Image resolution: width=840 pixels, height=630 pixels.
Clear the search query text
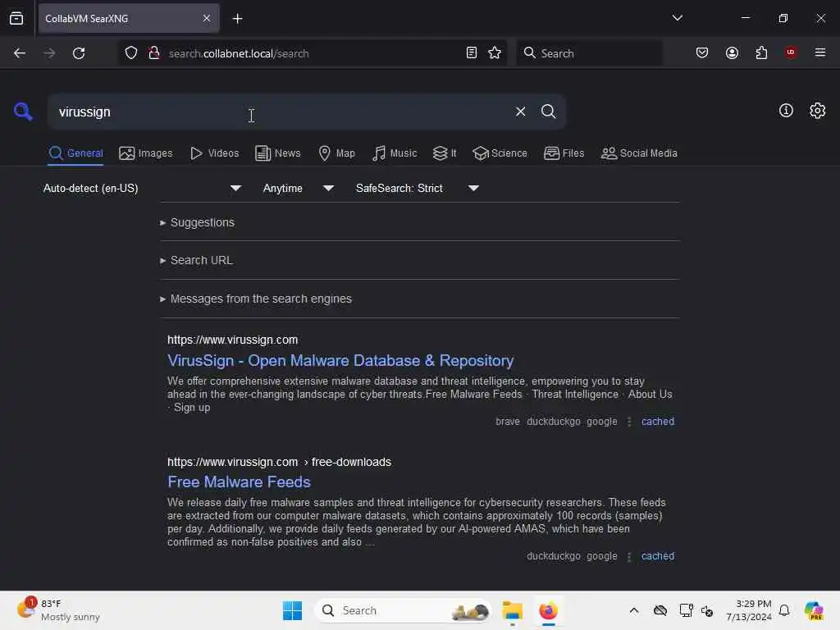click(x=520, y=112)
